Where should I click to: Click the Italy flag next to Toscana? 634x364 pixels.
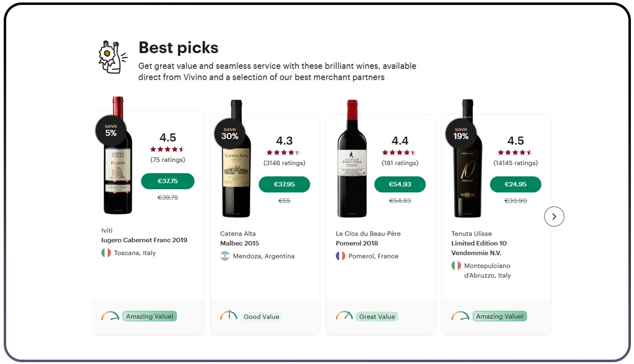click(x=106, y=253)
